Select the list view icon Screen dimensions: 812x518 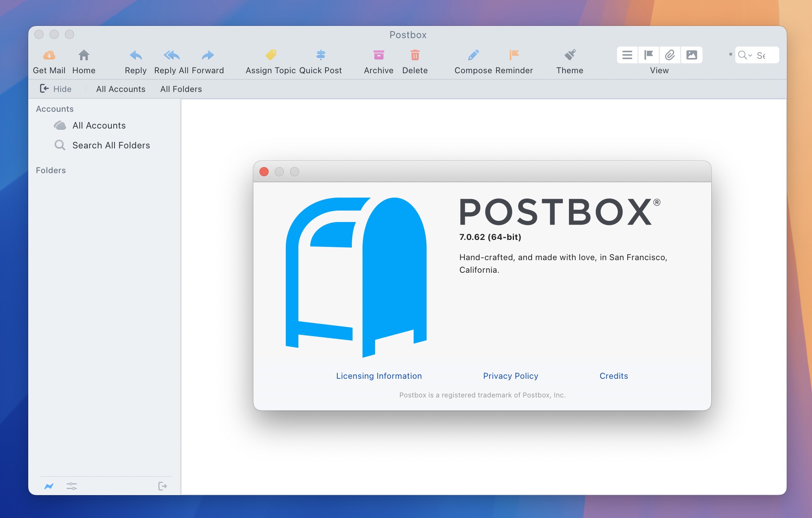627,55
